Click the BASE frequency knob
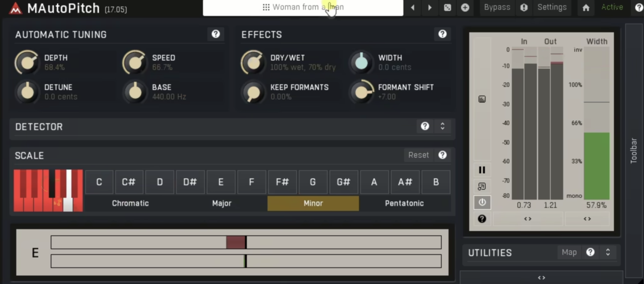Viewport: 644px width, 284px height. pos(135,92)
